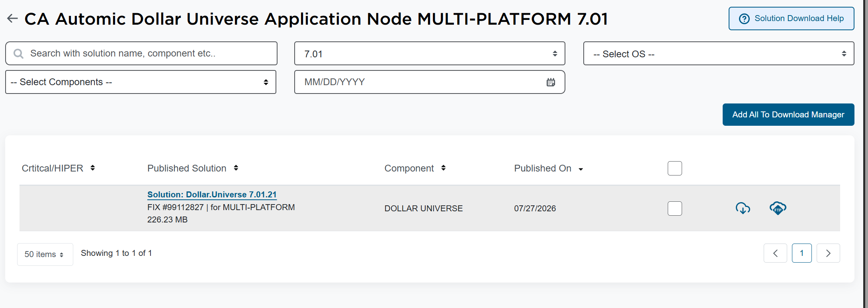This screenshot has width=868, height=308.
Task: Sort by Component column arrows
Action: click(x=444, y=168)
